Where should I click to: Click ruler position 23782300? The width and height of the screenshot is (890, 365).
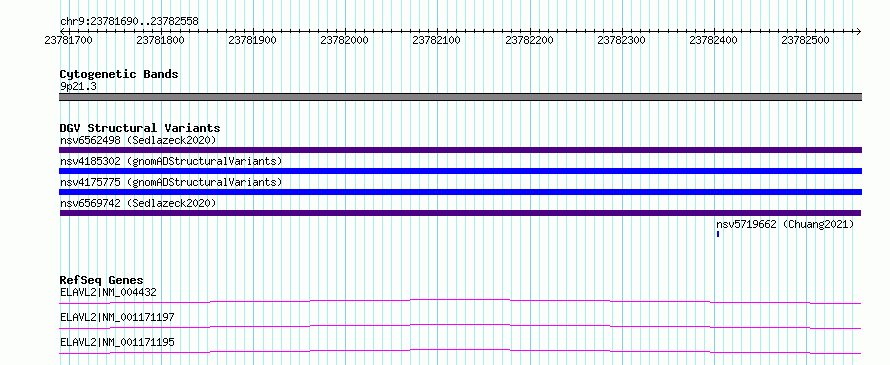click(x=622, y=40)
